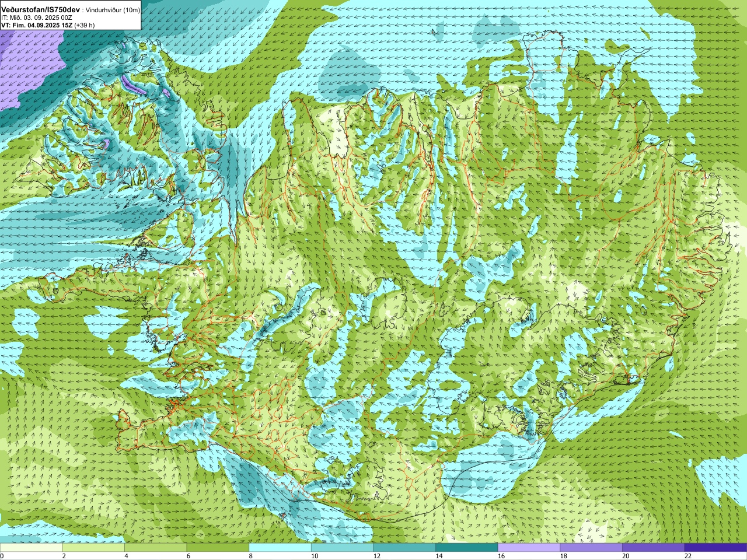Click the "VT: Fim. 04.09.2025 15Z" line
747x560 pixels.
[x=36, y=25]
